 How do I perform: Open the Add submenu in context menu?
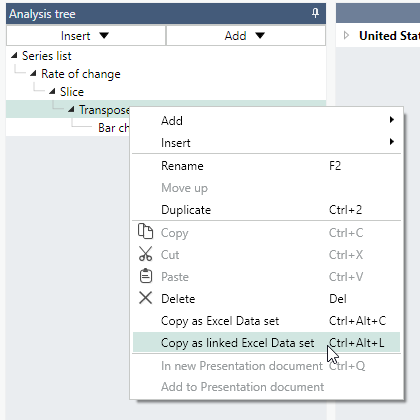266,120
